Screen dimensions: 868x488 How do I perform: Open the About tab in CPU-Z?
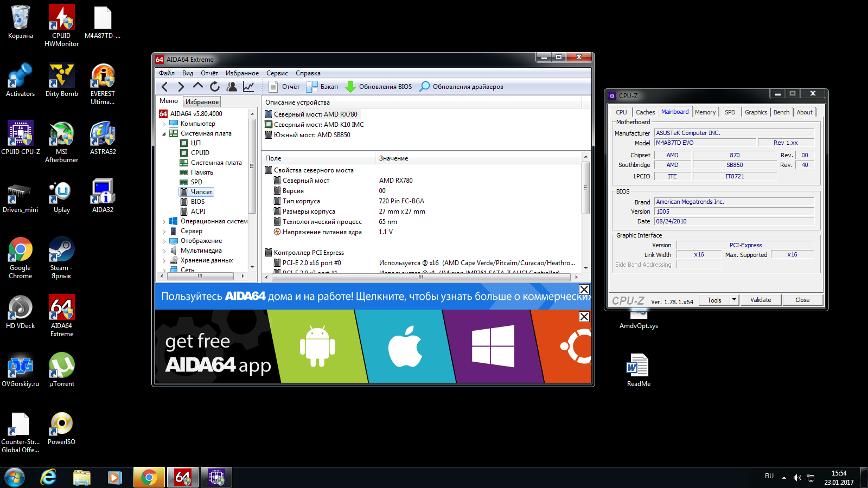point(805,112)
